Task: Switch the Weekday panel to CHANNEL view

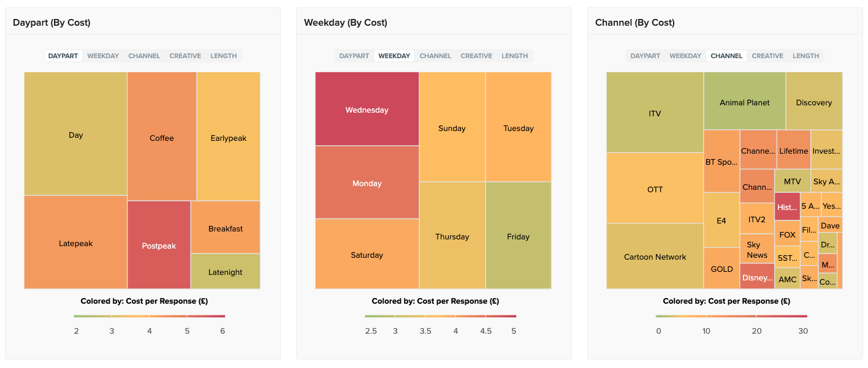Action: click(435, 56)
